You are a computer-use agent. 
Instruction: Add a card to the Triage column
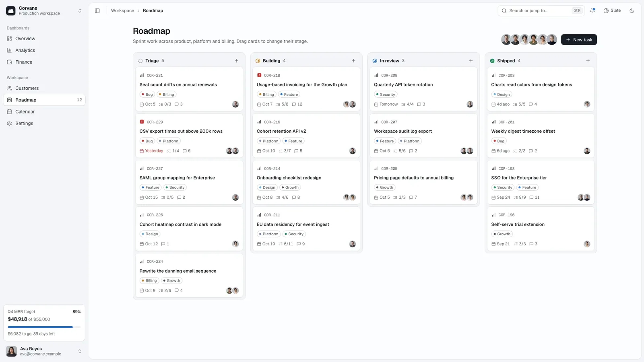tap(236, 61)
